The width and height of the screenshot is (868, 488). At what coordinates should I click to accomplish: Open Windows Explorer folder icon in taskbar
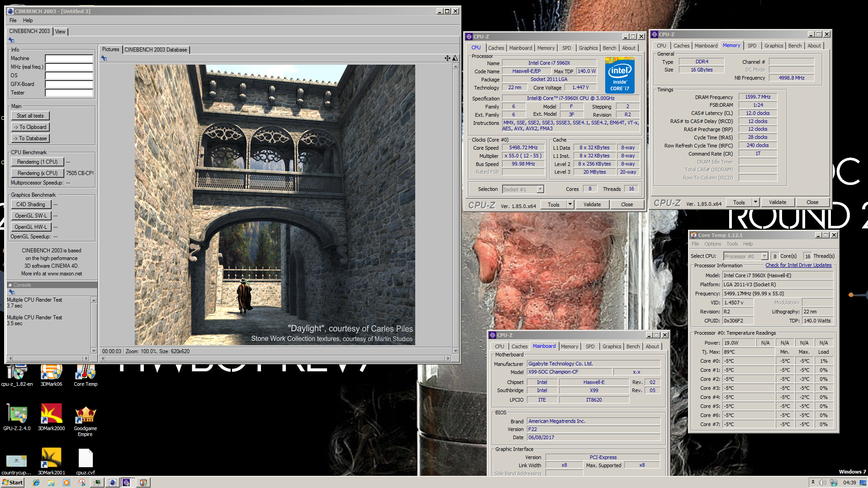pos(51,483)
